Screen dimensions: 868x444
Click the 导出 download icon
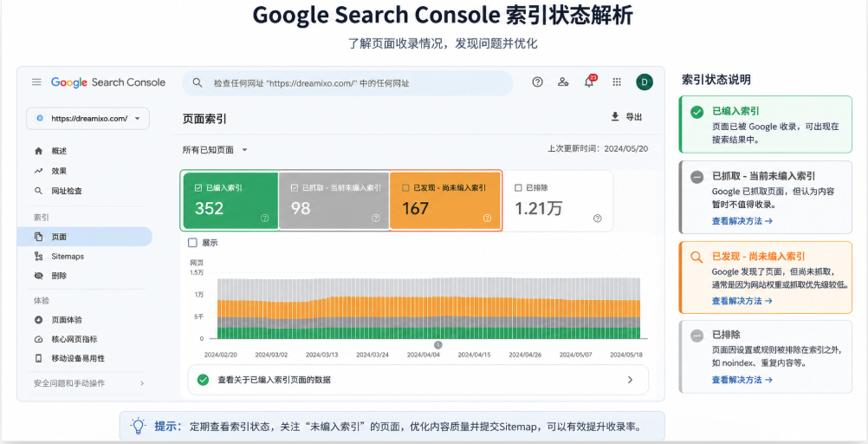[615, 116]
